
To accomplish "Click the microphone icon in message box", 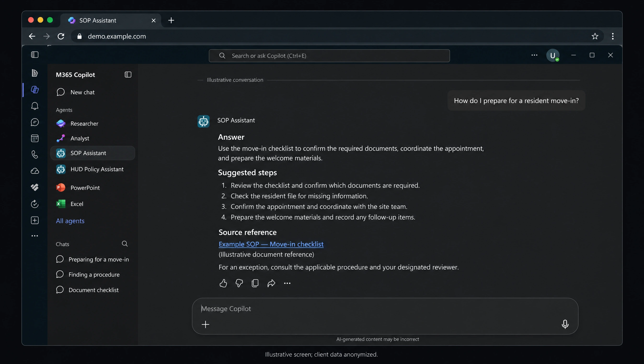I will point(565,324).
